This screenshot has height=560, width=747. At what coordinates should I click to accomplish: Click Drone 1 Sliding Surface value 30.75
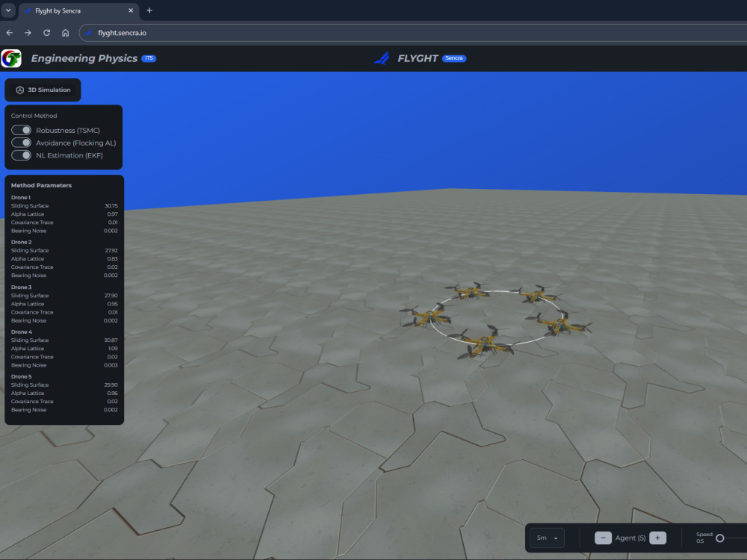[111, 206]
